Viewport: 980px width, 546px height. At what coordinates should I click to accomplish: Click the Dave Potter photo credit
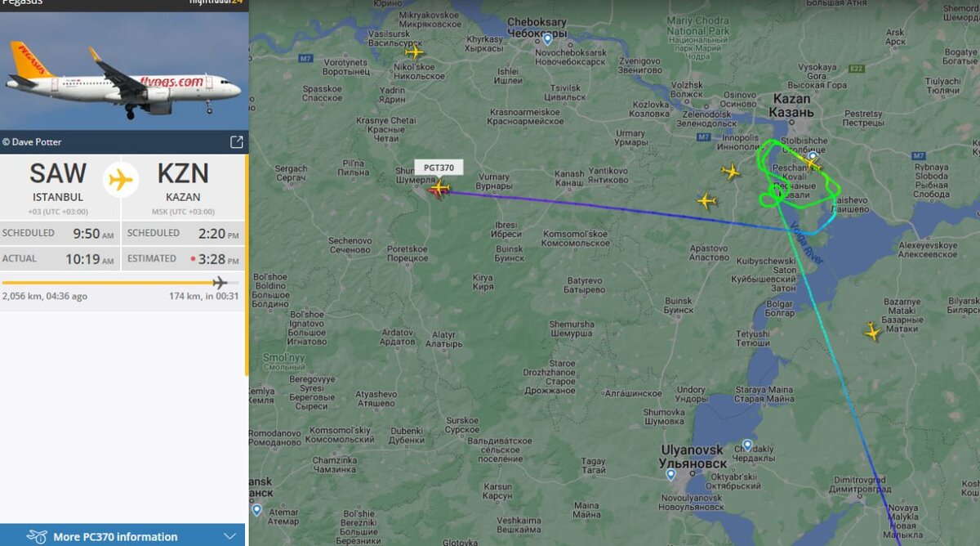(32, 141)
